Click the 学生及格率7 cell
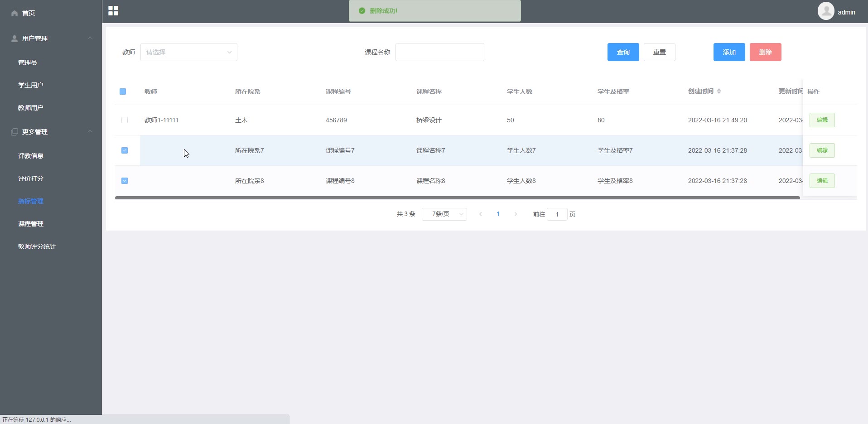 (x=615, y=150)
